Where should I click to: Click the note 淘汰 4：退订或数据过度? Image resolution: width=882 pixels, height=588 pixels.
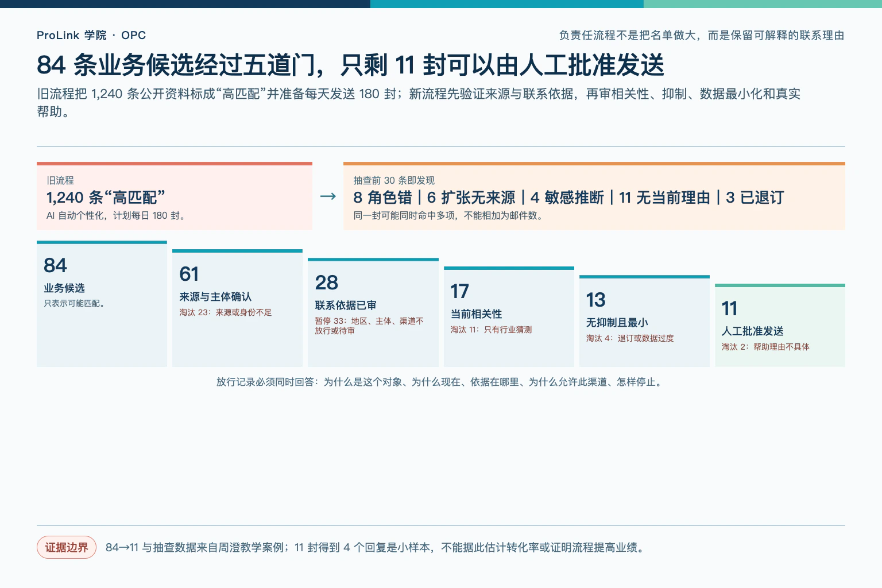tap(630, 338)
